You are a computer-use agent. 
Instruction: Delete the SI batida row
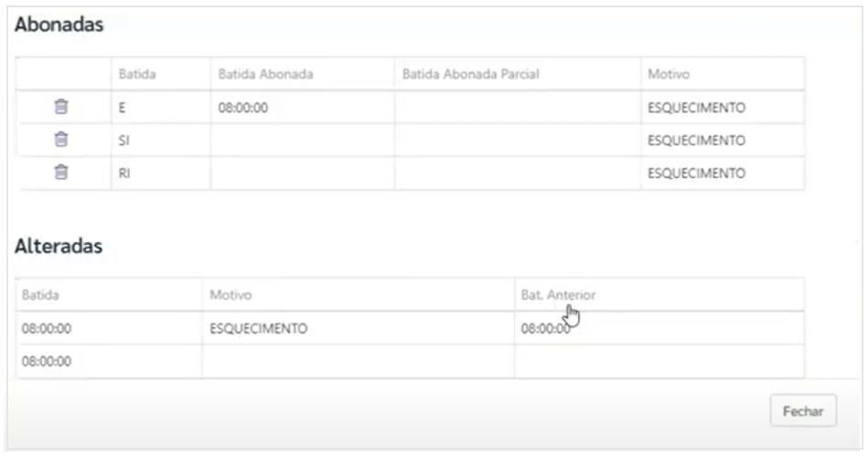[61, 139]
